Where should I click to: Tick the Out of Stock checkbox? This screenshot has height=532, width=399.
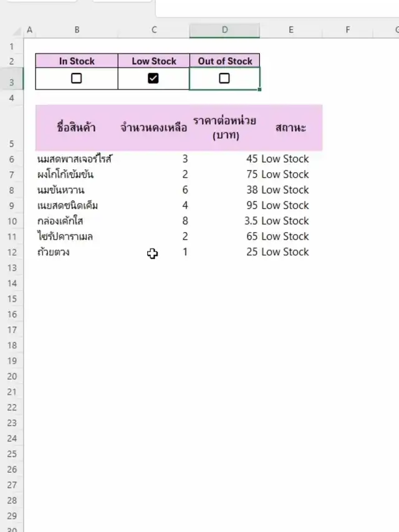tap(224, 79)
